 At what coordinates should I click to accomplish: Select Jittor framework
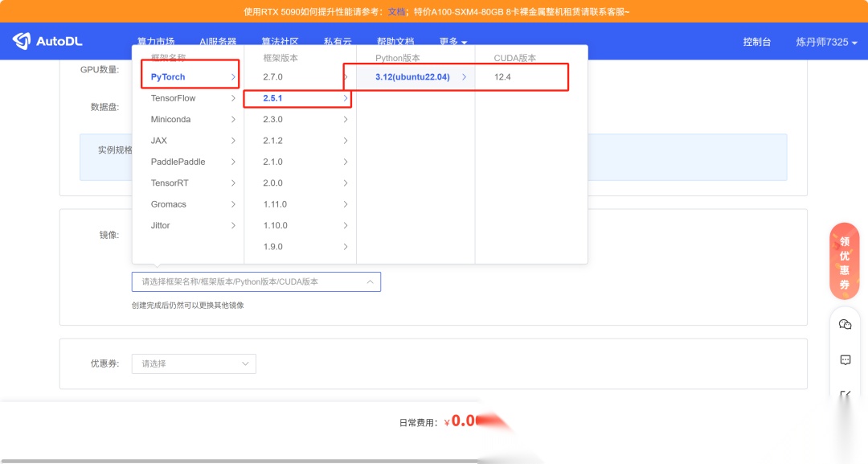point(190,225)
